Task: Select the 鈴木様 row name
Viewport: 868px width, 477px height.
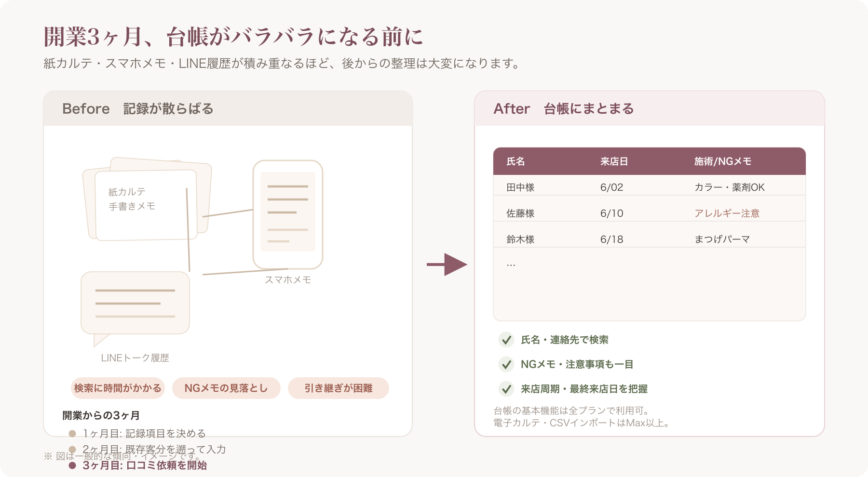Action: [520, 239]
